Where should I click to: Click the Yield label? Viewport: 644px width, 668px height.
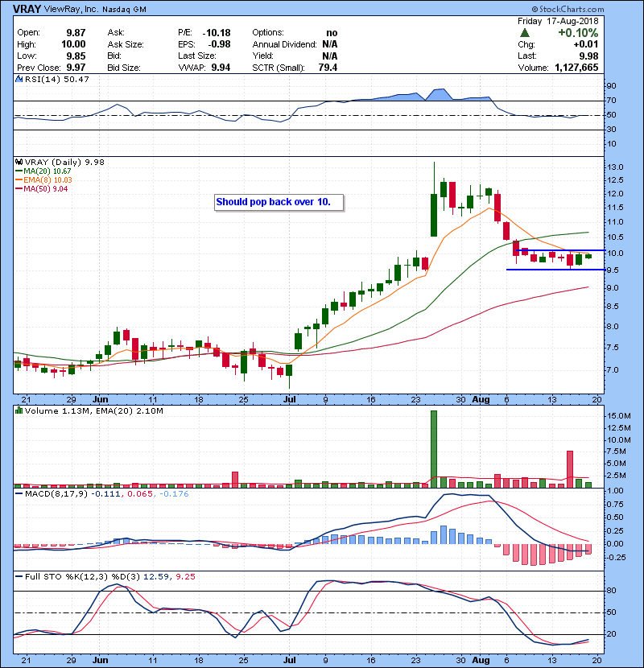click(262, 56)
